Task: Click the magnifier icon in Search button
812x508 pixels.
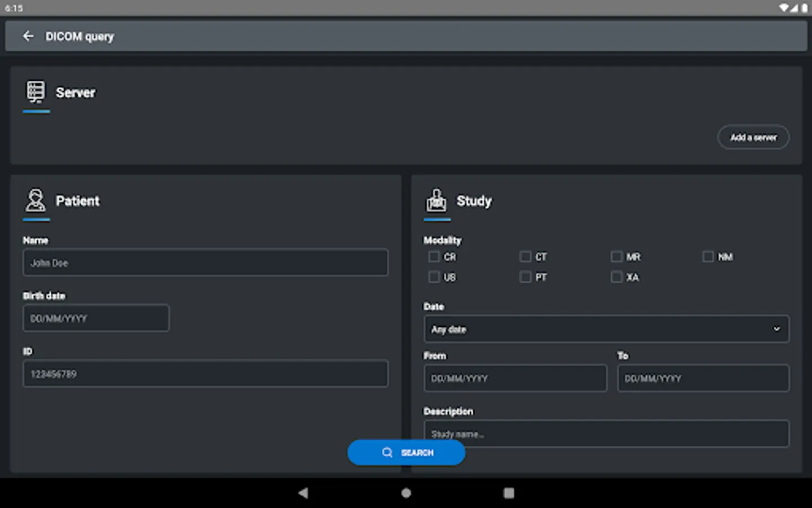Action: point(387,453)
